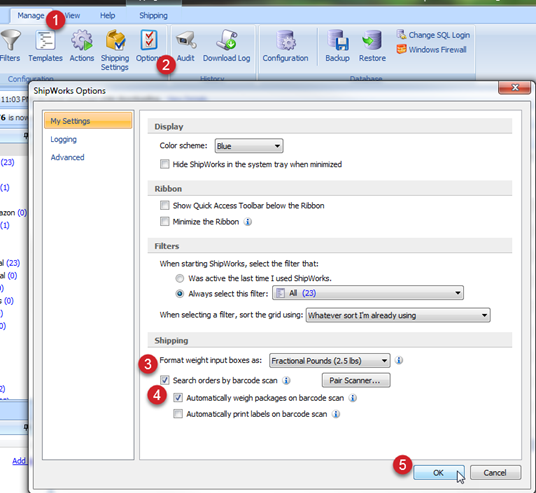
Task: Click info icon beside Automatically print labels
Action: (336, 414)
